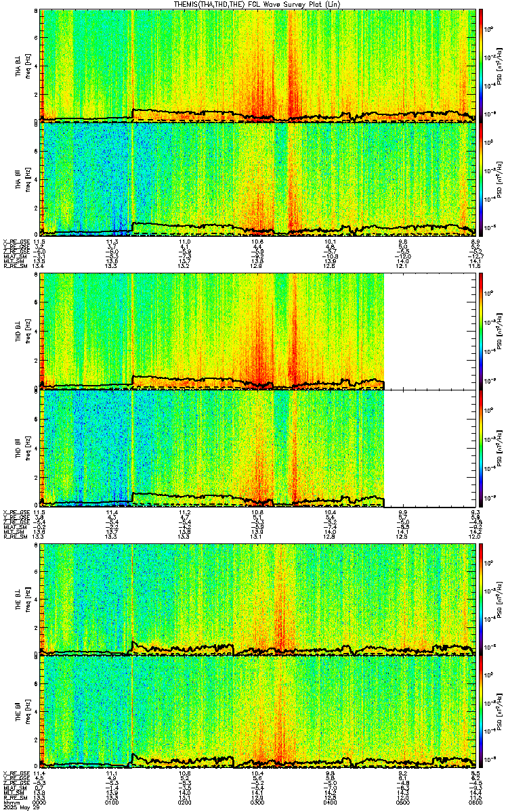This screenshot has width=508, height=812.
Task: Click the "THD B∥ freq [Hz]" axis label
Action: coord(22,447)
